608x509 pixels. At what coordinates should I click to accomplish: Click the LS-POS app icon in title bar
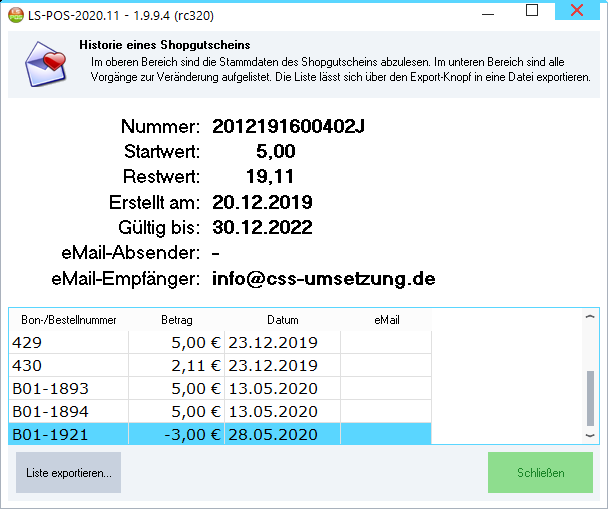coord(16,16)
